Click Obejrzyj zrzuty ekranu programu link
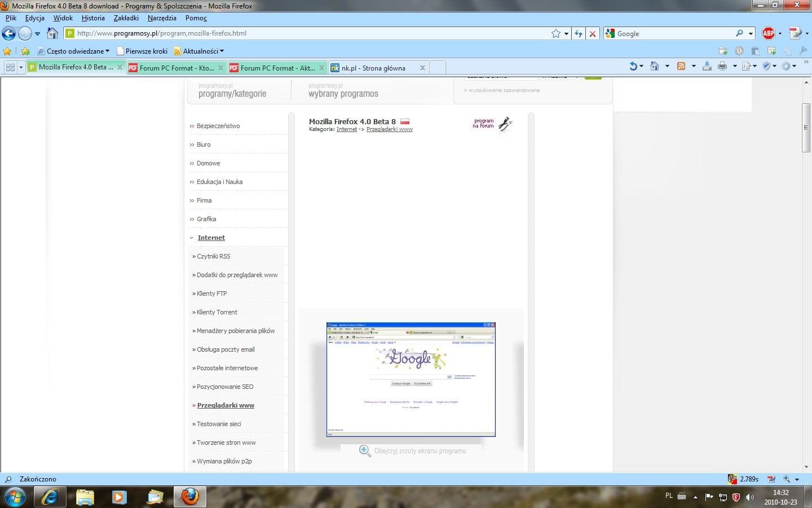The height and width of the screenshot is (508, 812). 420,451
